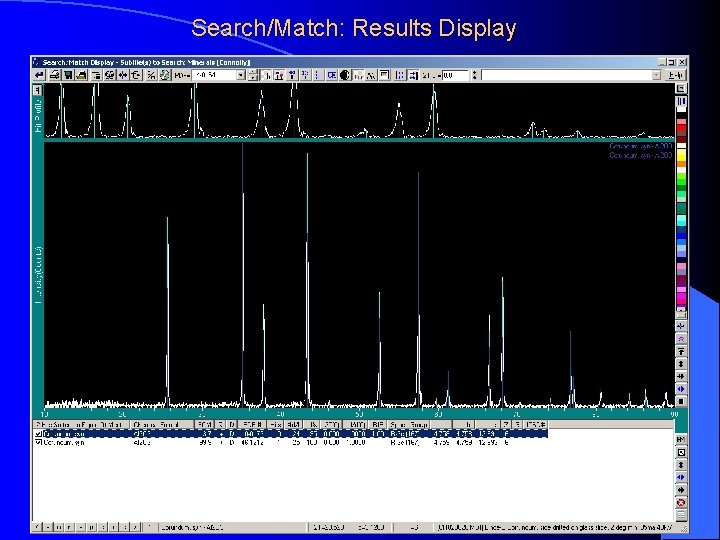Click the percent sign toolbar icon
Viewport: 720px width, 540px height.
[151, 75]
